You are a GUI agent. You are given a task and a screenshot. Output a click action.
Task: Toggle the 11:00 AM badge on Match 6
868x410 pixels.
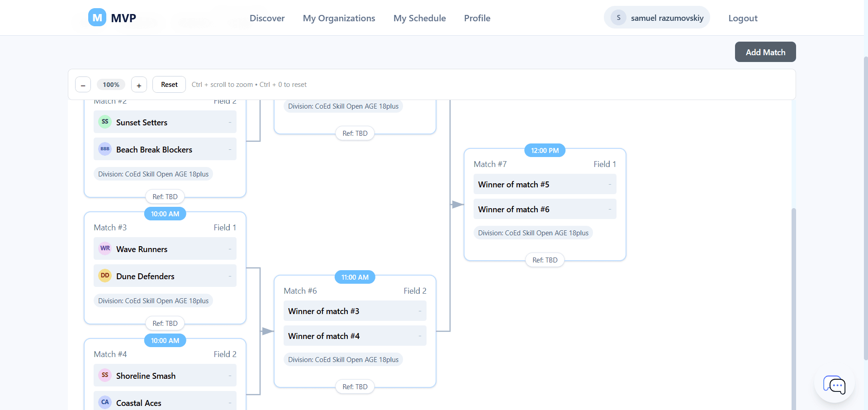tap(355, 277)
